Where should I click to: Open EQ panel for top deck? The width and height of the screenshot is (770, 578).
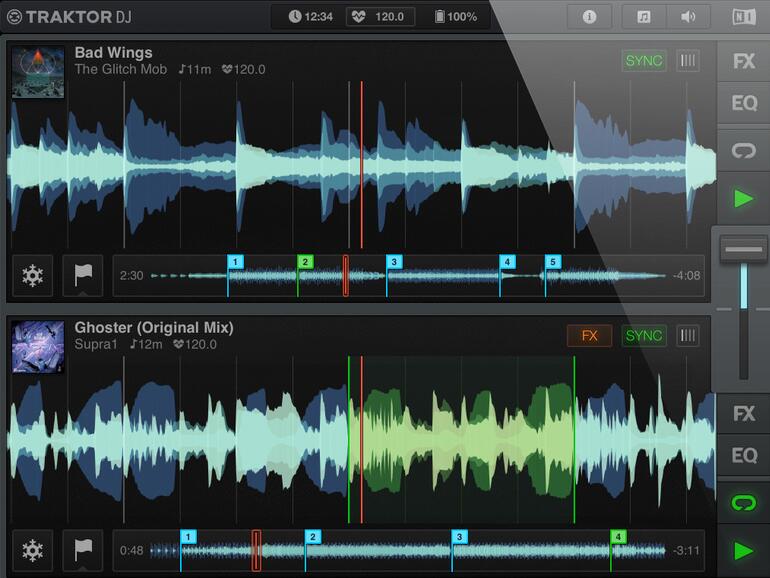point(743,103)
